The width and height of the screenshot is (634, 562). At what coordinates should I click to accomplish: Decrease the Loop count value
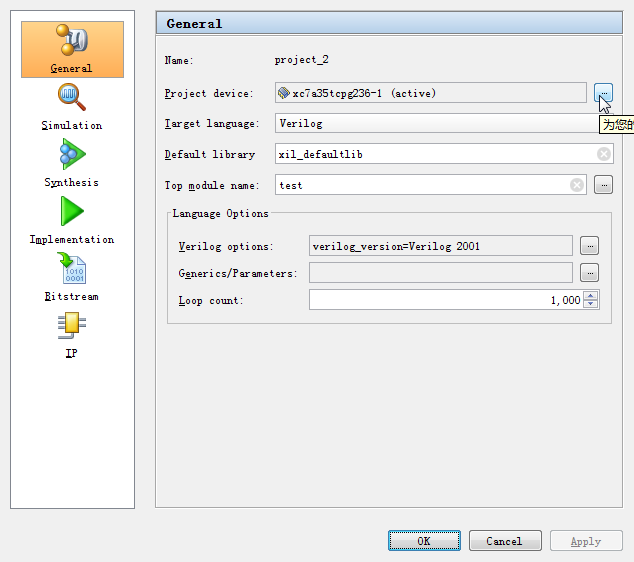click(x=591, y=304)
